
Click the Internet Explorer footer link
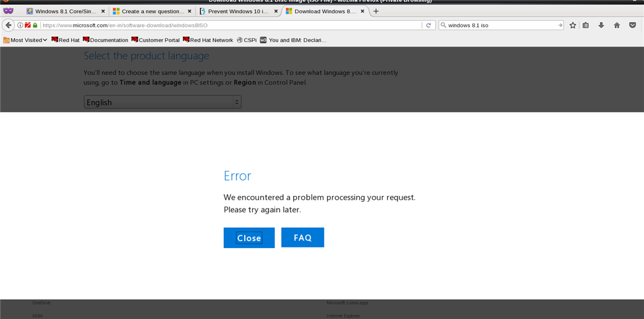click(x=343, y=316)
